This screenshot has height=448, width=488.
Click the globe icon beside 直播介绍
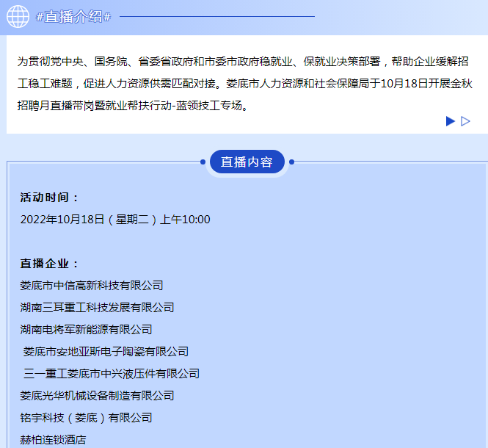pos(18,16)
